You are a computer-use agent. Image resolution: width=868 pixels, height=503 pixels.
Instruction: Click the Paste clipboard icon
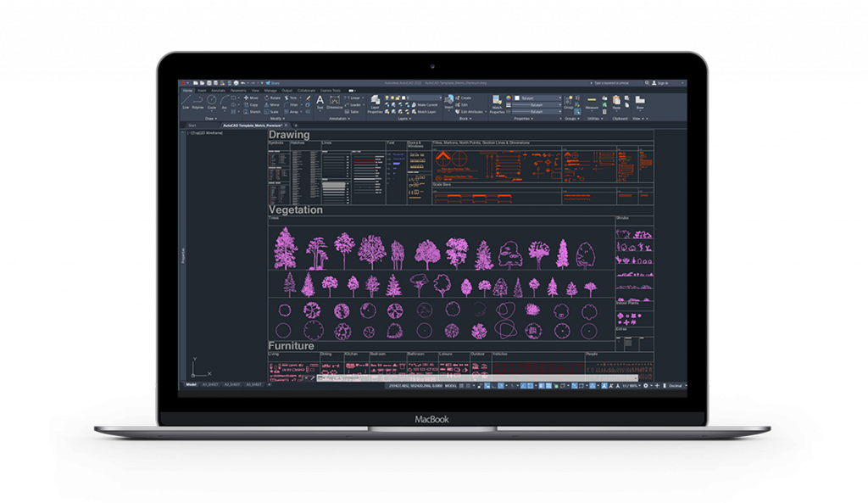pyautogui.click(x=616, y=102)
